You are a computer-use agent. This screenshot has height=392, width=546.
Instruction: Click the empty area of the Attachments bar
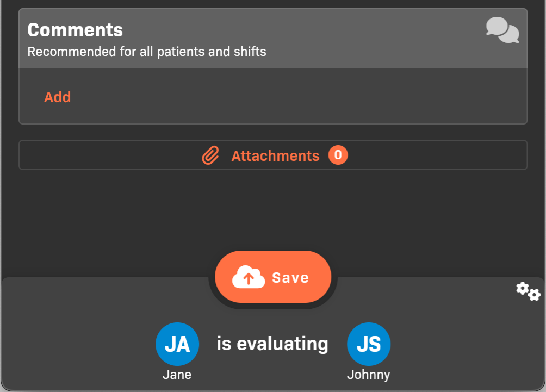pyautogui.click(x=435, y=155)
